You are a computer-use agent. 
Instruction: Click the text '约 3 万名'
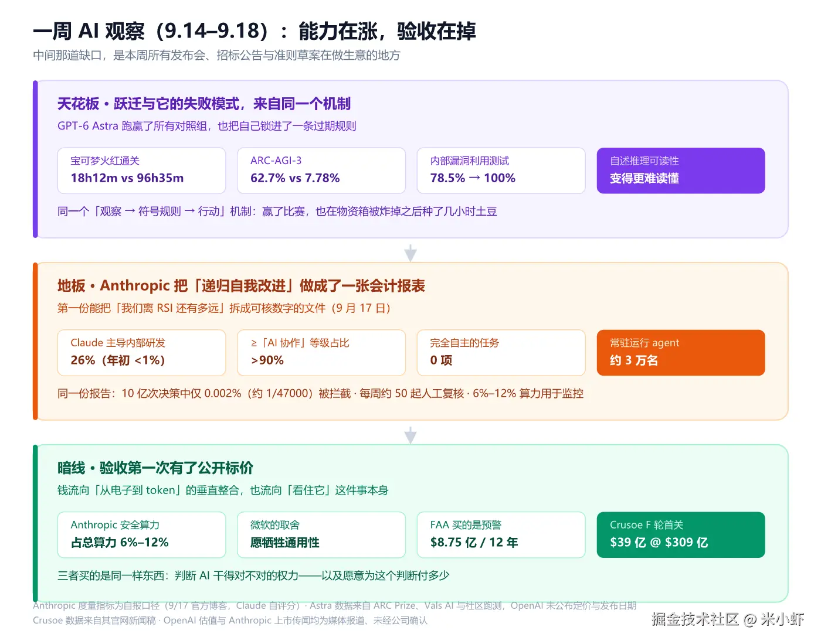coord(634,360)
